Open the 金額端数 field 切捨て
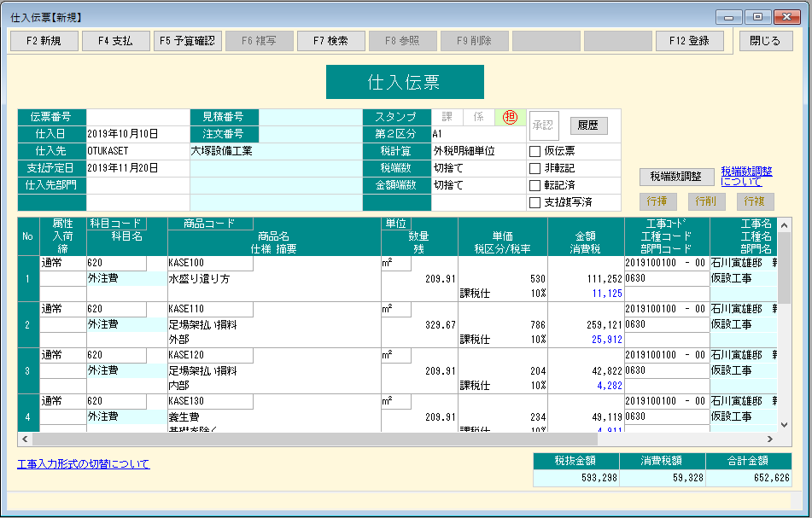This screenshot has width=812, height=518. click(x=478, y=185)
